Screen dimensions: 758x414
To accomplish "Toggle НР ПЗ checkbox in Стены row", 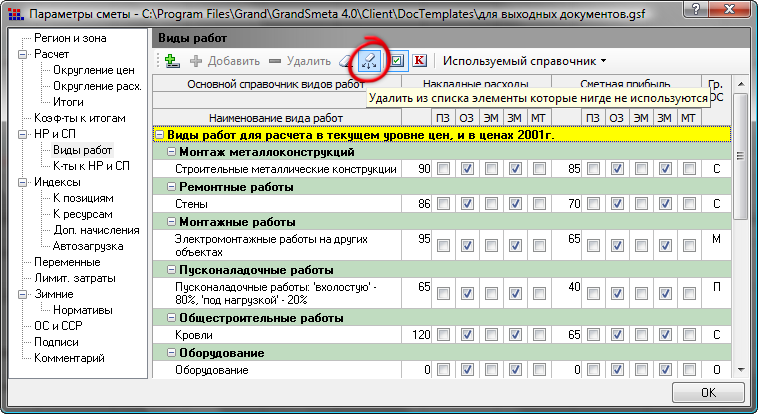I will pos(443,203).
